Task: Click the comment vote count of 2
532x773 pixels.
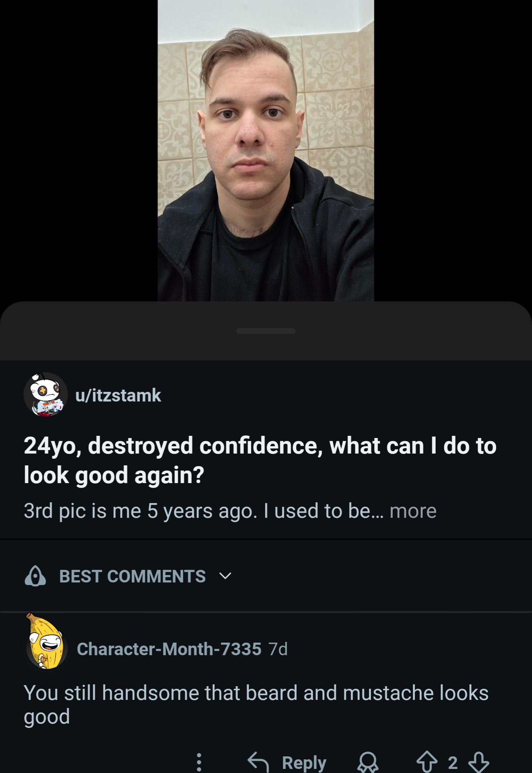Action: point(453,762)
